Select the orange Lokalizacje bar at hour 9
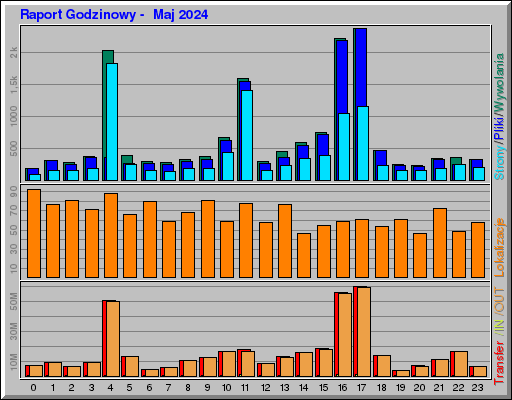Viewport: 512px width, 400px height. pos(208,239)
